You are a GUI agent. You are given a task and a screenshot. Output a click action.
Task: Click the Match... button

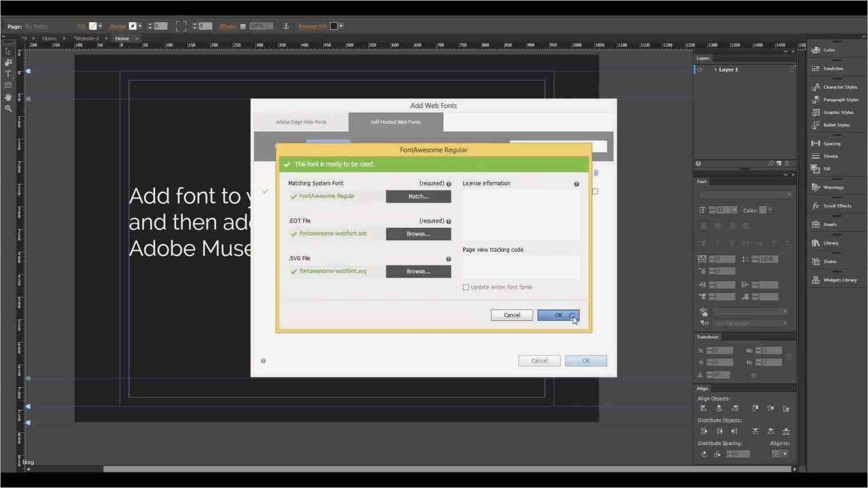tap(418, 197)
